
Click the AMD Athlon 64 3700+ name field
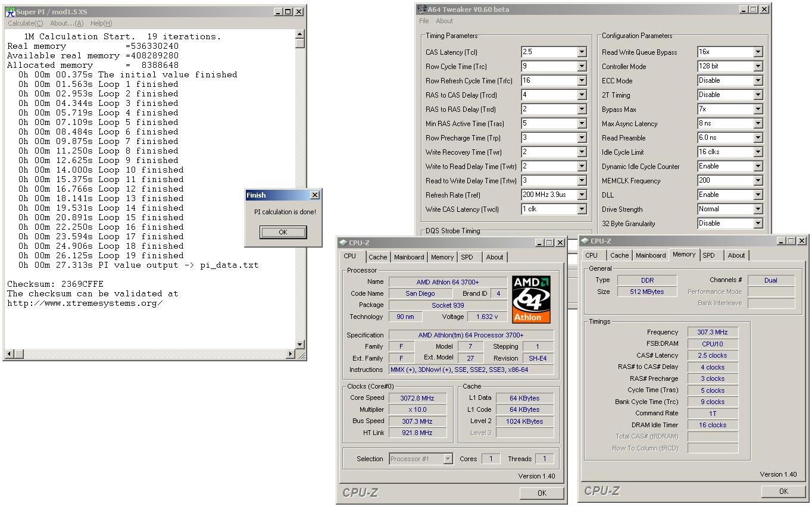coord(448,282)
